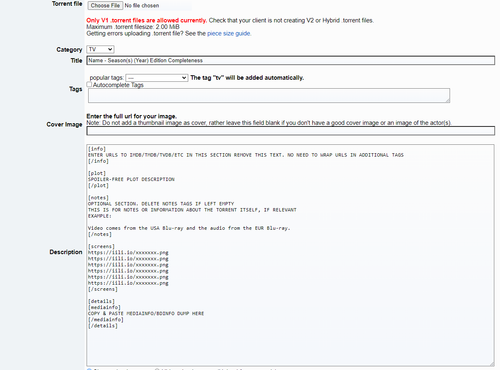This screenshot has height=370, width=500.
Task: Click the 'OPTIONAL SECTION. DELETE NOTES TAGS' line
Action: coord(161,204)
